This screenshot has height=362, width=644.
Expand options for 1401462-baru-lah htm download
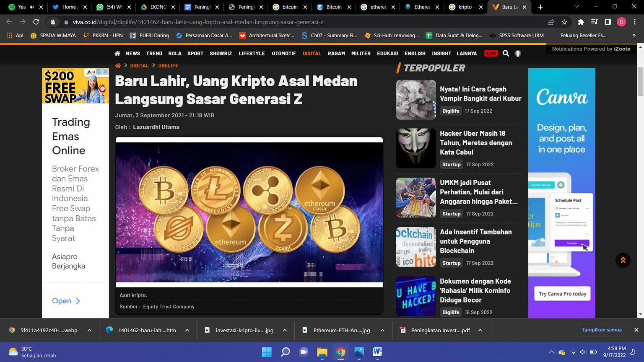point(187,330)
